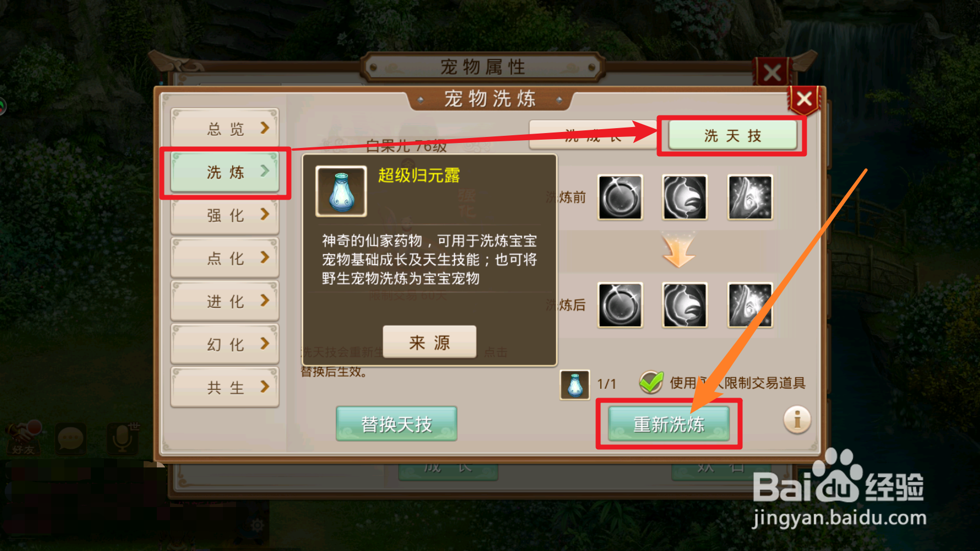Open the chat bubble icon
The image size is (980, 551).
pos(70,439)
